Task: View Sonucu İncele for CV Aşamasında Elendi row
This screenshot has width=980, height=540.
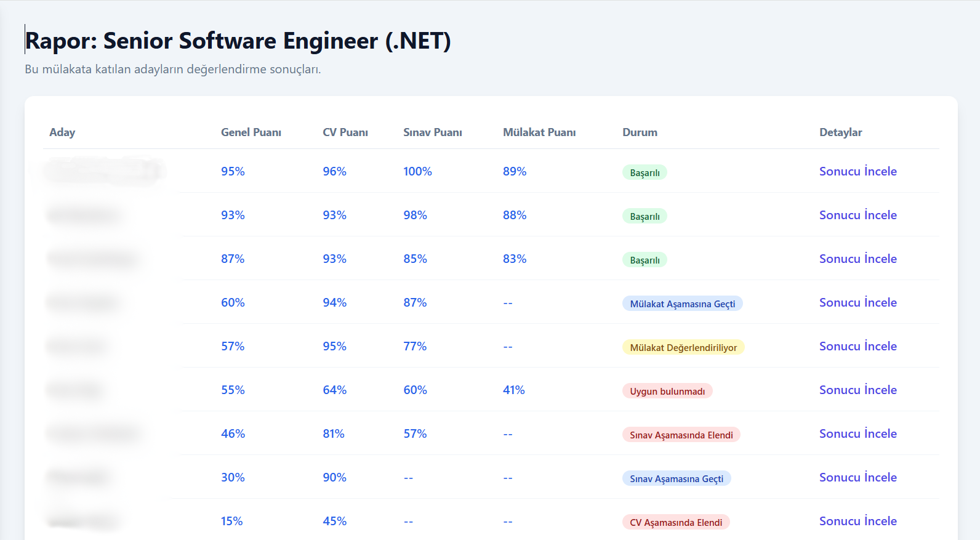Action: pos(857,521)
